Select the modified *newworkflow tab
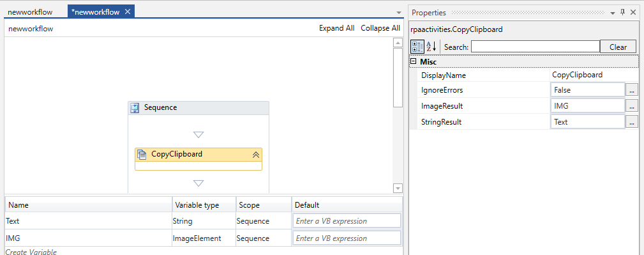The image size is (644, 255). pyautogui.click(x=95, y=12)
